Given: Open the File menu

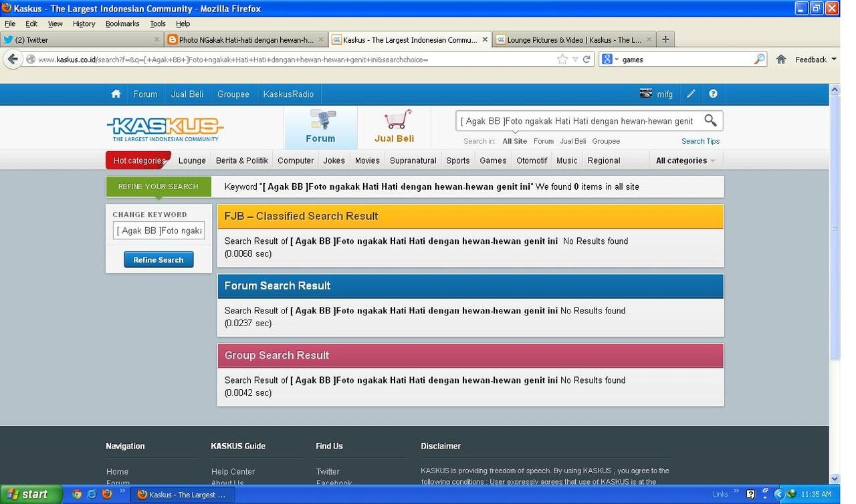Looking at the screenshot, I should click(x=10, y=23).
